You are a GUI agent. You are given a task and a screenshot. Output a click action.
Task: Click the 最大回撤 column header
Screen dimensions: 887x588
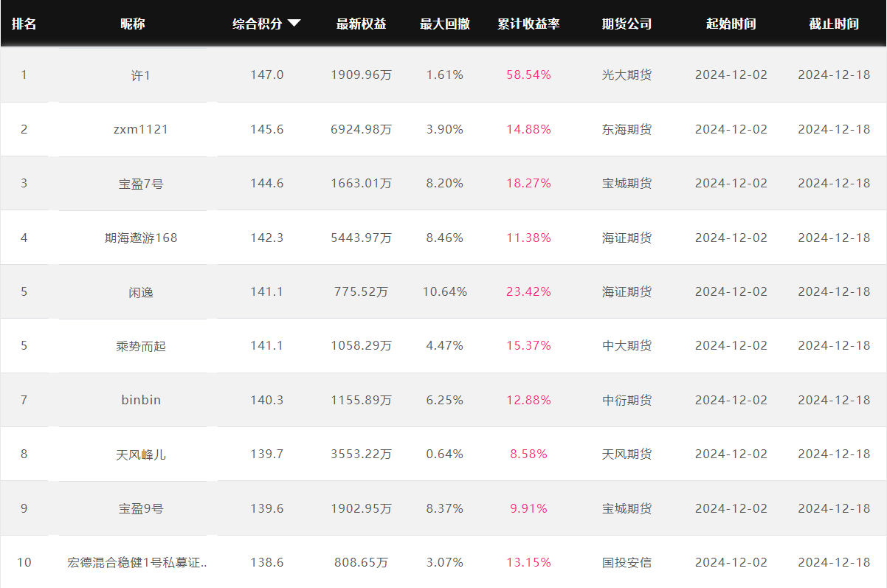pyautogui.click(x=445, y=24)
